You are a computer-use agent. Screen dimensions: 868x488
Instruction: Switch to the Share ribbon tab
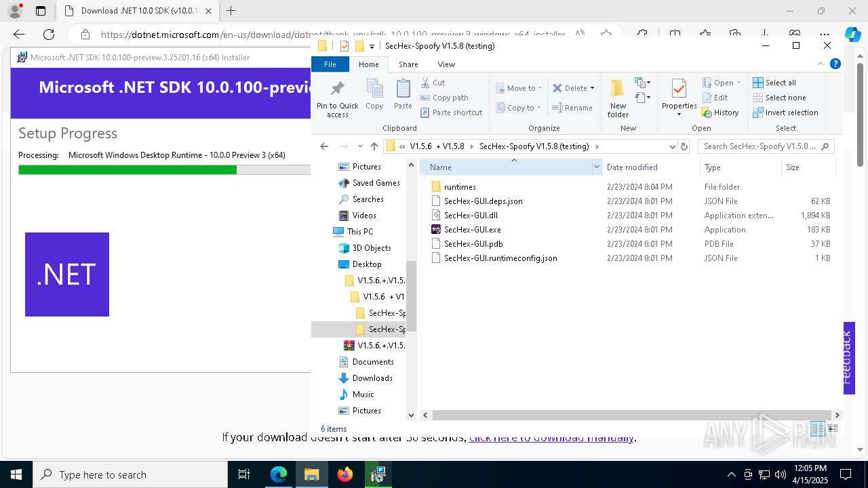pyautogui.click(x=408, y=64)
